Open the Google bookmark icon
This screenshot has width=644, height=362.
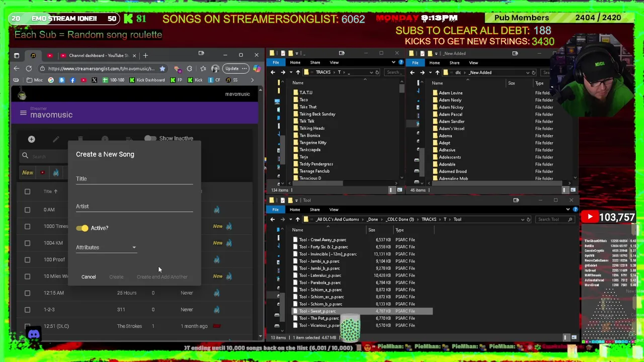[x=51, y=80]
